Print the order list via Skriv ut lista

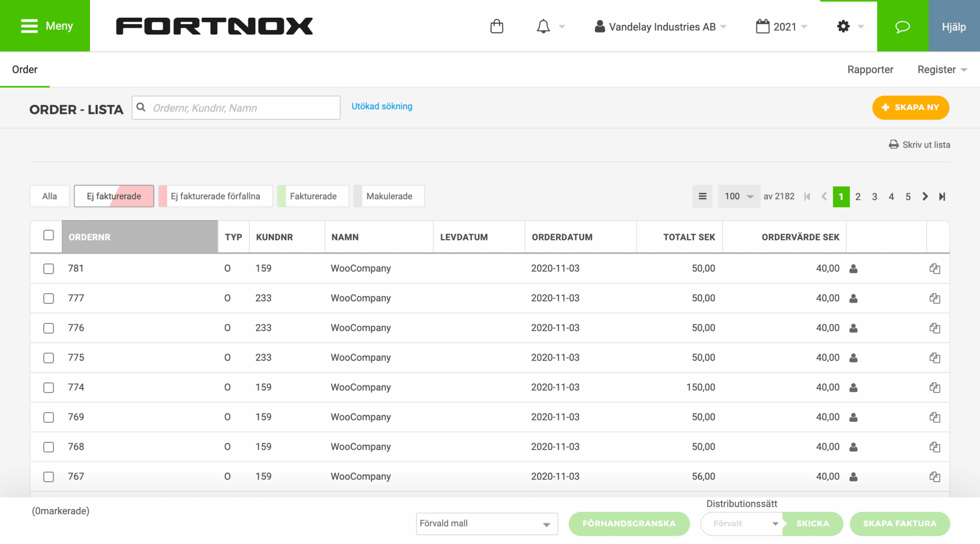tap(919, 144)
